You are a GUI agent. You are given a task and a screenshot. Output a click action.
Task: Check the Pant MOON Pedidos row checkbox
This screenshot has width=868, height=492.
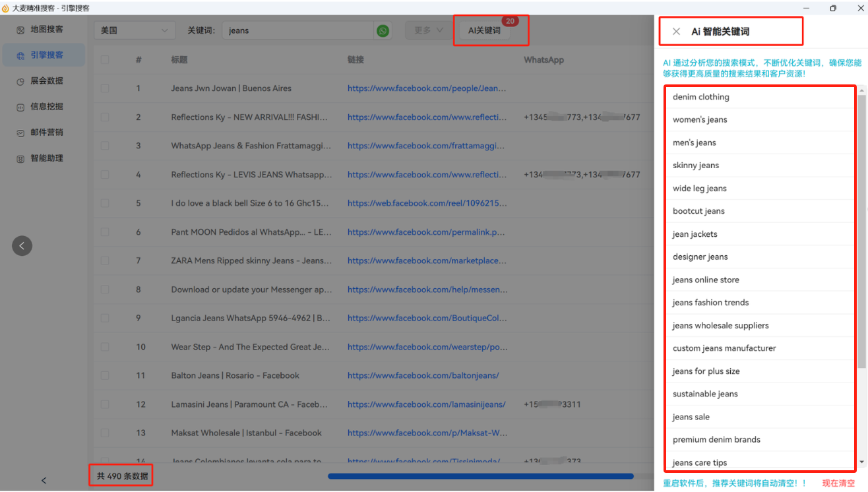tap(105, 232)
